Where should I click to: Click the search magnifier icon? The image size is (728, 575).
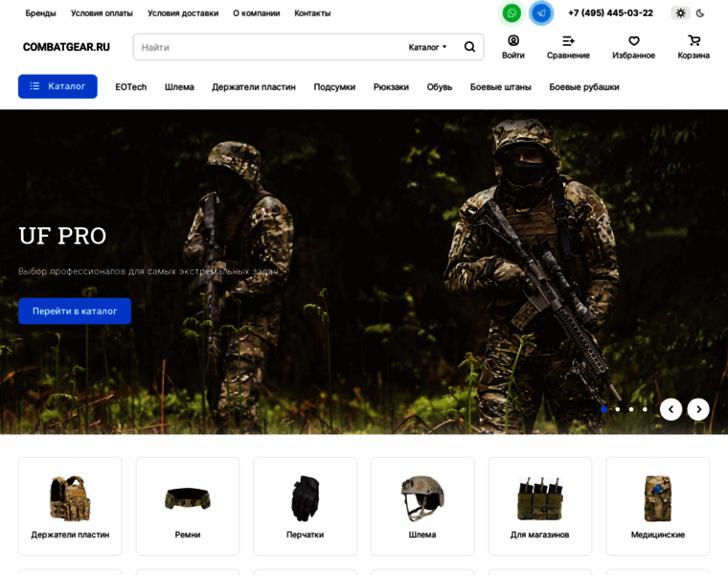click(x=469, y=47)
